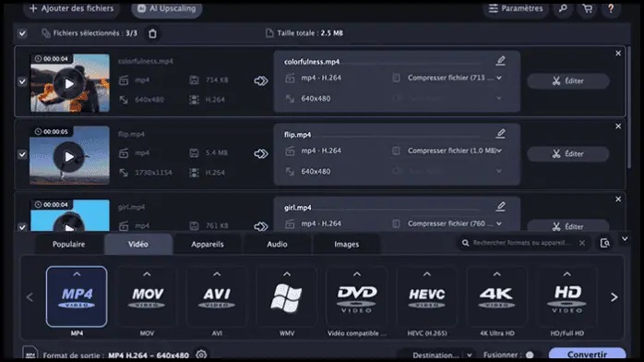Choose the MOV video format icon
Viewport: 644px width, 362px height.
tap(147, 296)
